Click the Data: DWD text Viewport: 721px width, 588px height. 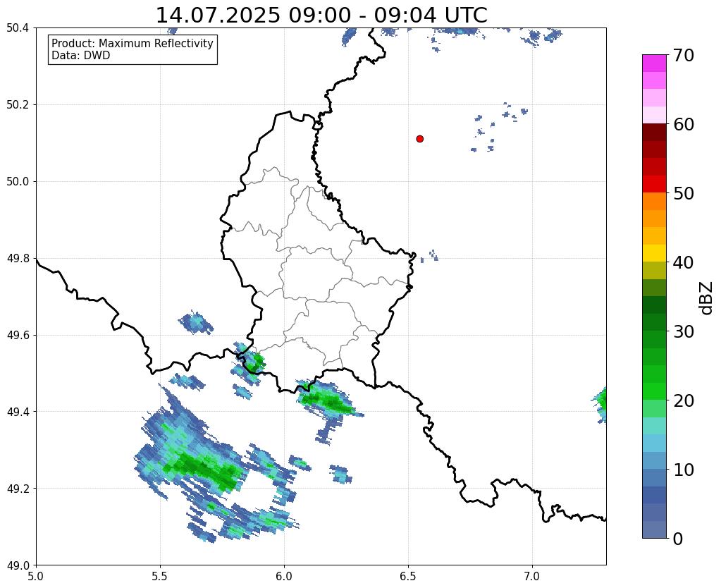[80, 56]
